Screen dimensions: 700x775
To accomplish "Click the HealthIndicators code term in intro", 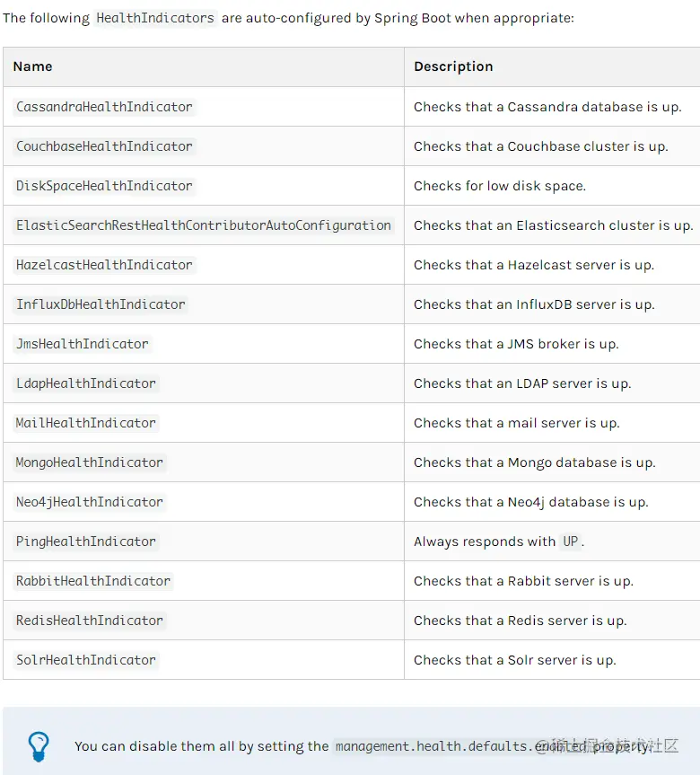I will pyautogui.click(x=155, y=18).
